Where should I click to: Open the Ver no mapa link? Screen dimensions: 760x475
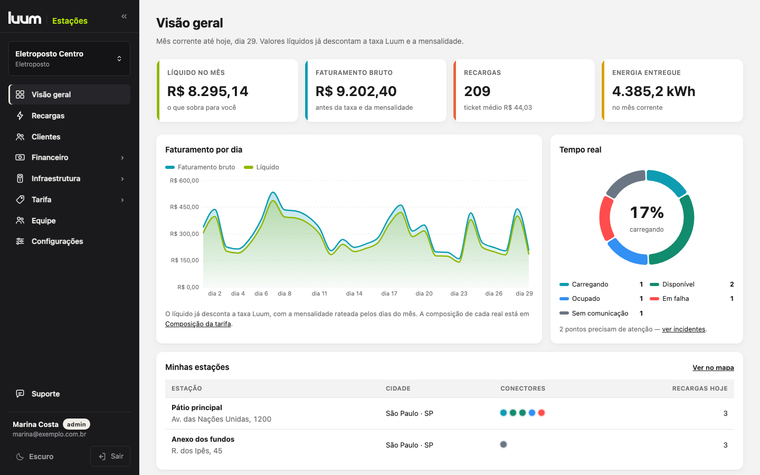[713, 367]
